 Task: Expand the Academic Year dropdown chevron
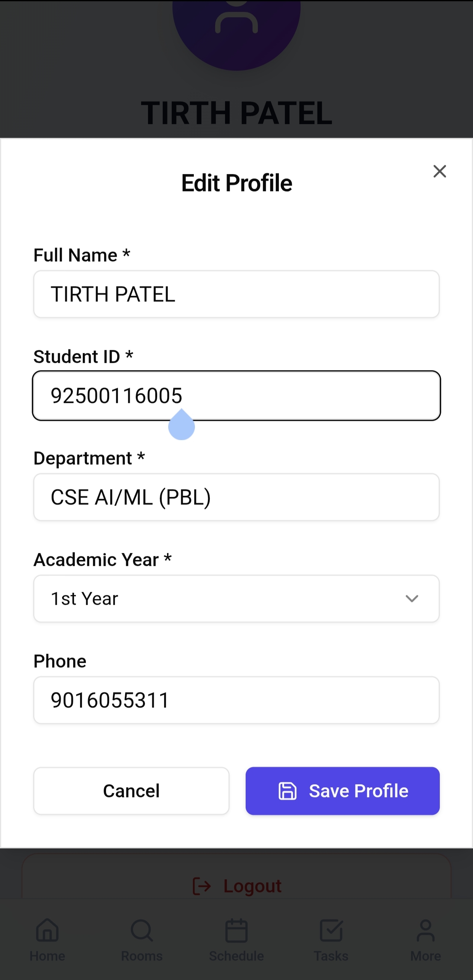[412, 598]
